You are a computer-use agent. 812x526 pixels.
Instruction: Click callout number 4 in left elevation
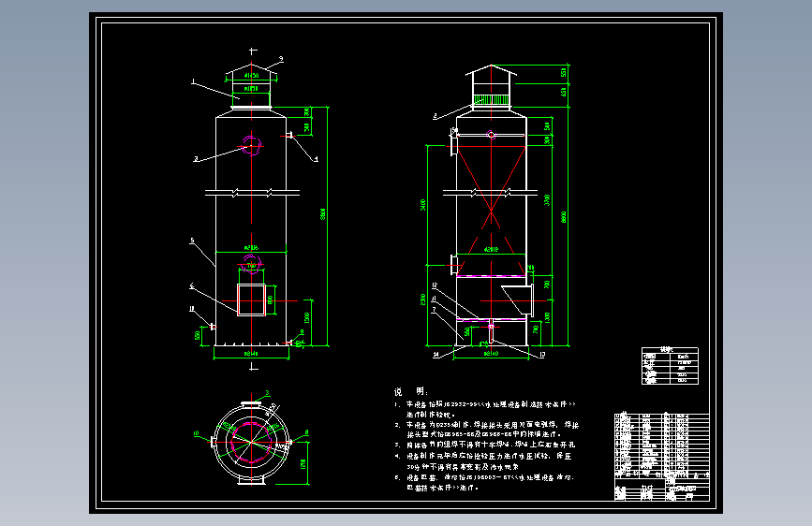tap(316, 159)
